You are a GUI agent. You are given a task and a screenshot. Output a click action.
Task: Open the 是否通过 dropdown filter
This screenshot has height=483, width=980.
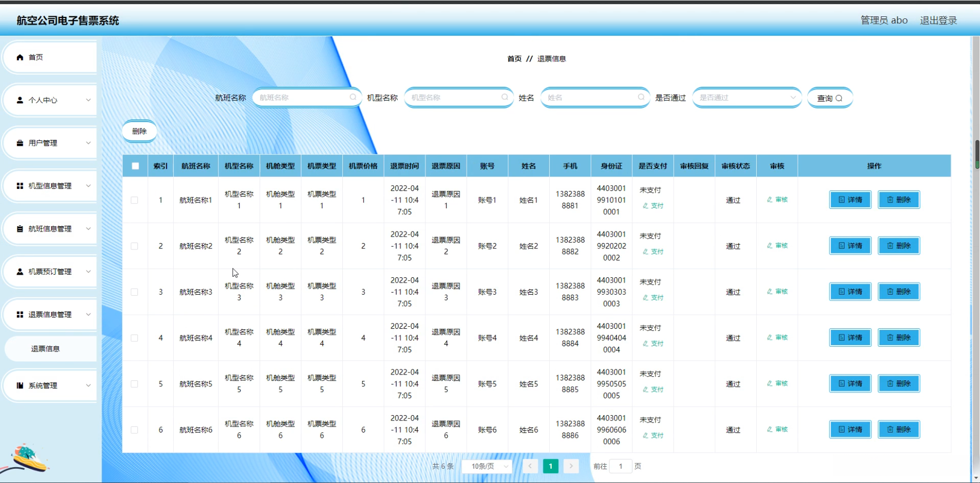pyautogui.click(x=747, y=98)
